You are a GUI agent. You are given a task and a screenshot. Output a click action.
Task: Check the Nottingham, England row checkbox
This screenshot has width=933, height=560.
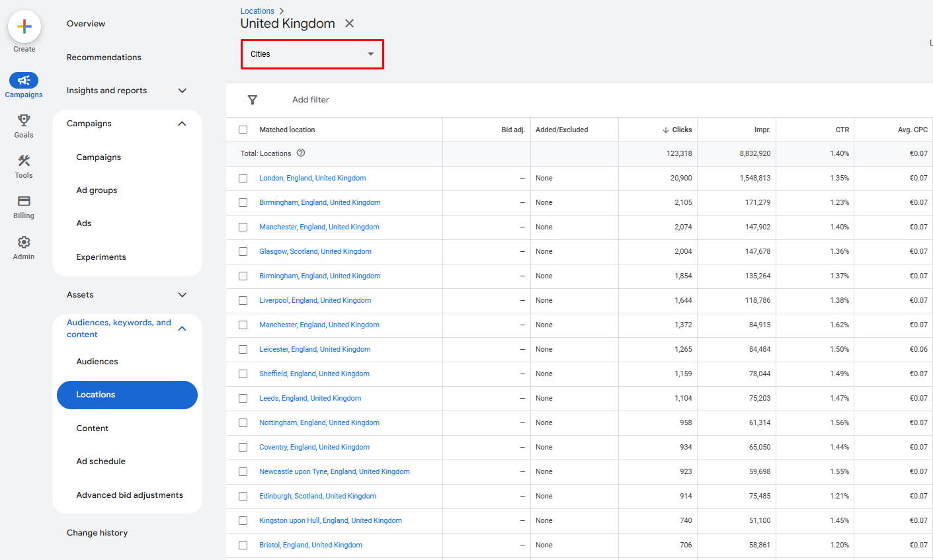click(x=243, y=423)
